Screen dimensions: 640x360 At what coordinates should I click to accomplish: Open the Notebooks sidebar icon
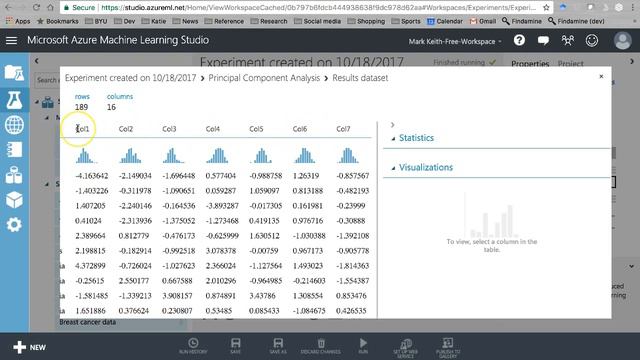(14, 150)
